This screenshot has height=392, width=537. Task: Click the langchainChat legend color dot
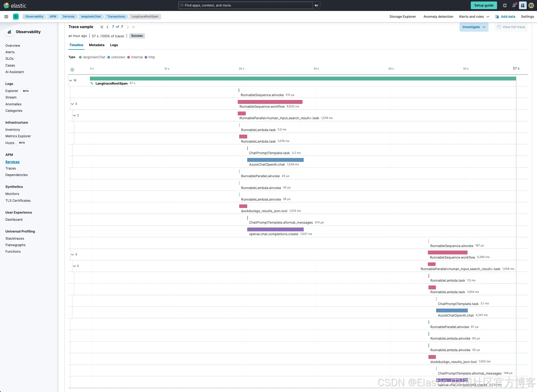[x=80, y=57]
